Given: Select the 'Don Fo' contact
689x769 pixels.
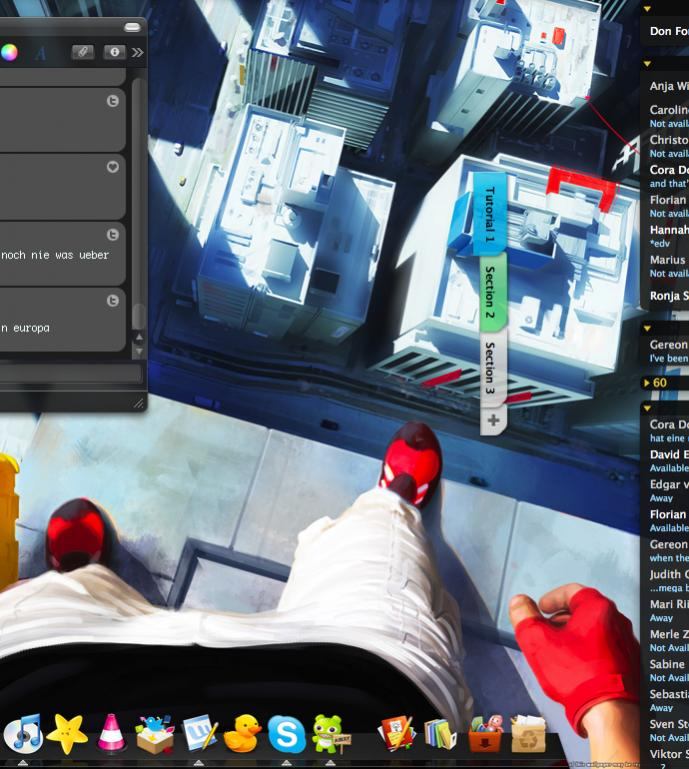Looking at the screenshot, I should tap(668, 31).
